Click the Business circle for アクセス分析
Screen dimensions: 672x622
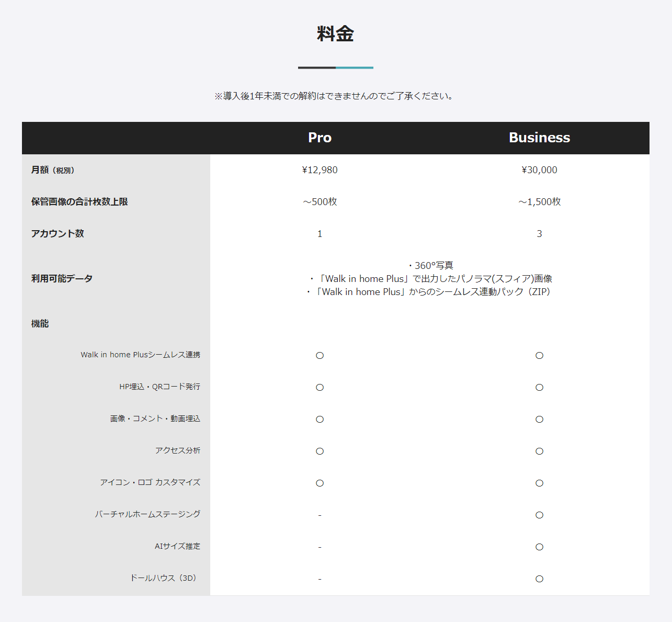(x=539, y=451)
